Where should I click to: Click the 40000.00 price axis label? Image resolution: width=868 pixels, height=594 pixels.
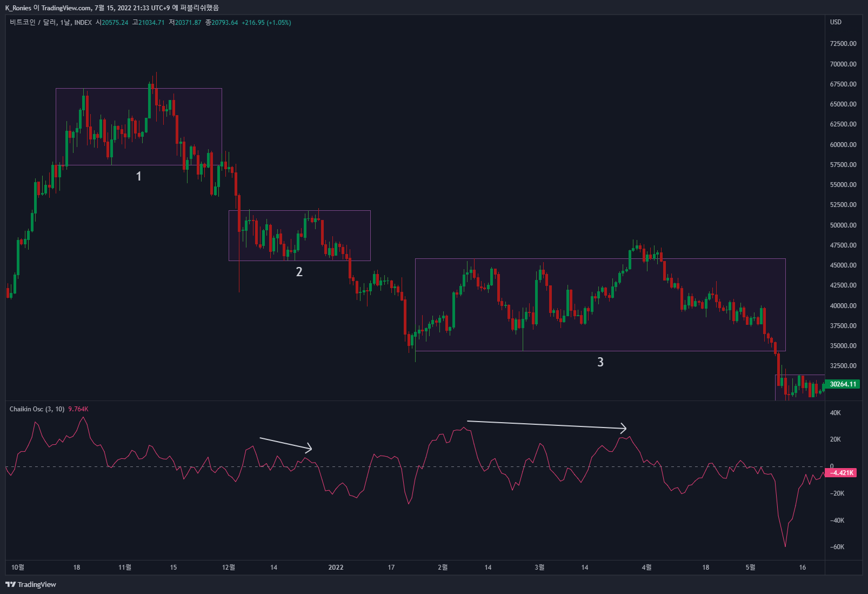coord(843,306)
